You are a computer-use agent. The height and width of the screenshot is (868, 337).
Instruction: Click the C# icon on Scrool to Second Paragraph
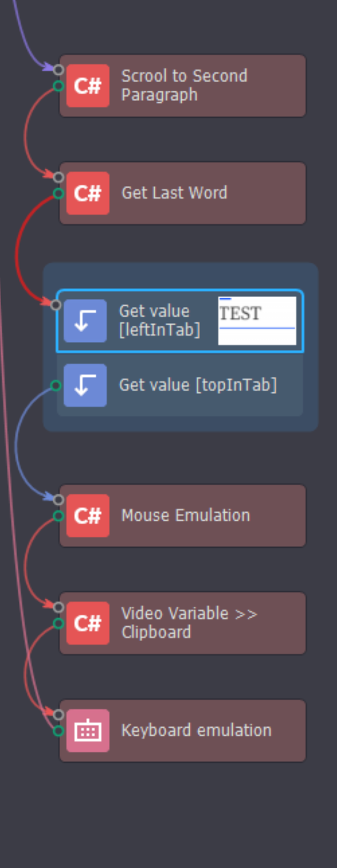pyautogui.click(x=88, y=86)
